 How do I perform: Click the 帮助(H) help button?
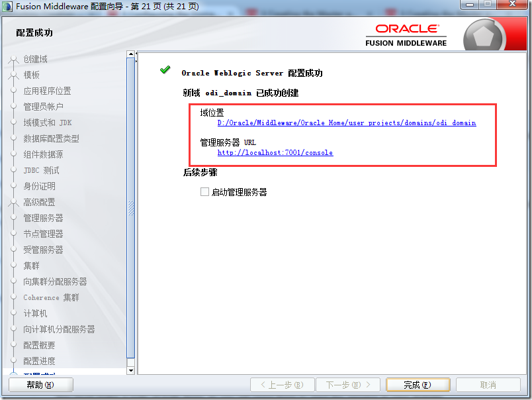pyautogui.click(x=41, y=385)
